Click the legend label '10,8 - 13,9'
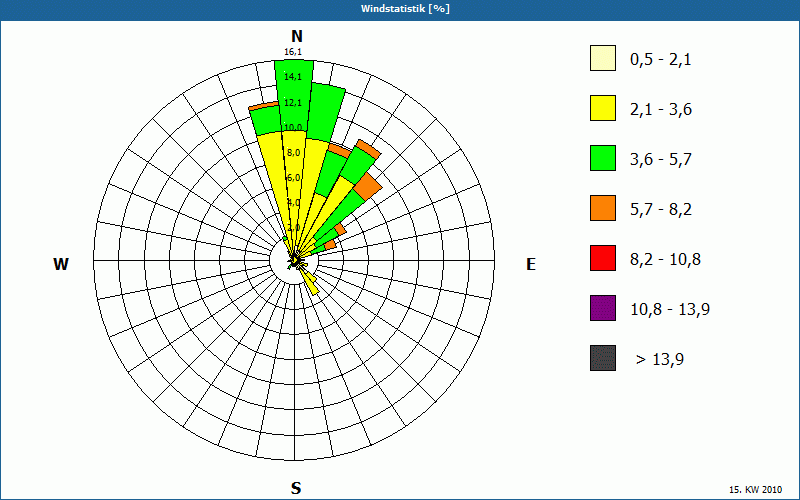Viewport: 800px width, 500px height. pos(670,310)
